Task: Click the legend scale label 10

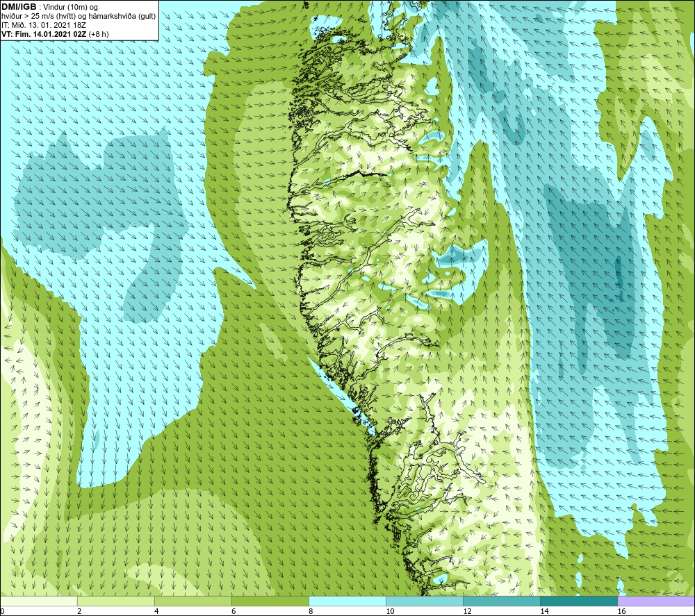Action: point(390,611)
